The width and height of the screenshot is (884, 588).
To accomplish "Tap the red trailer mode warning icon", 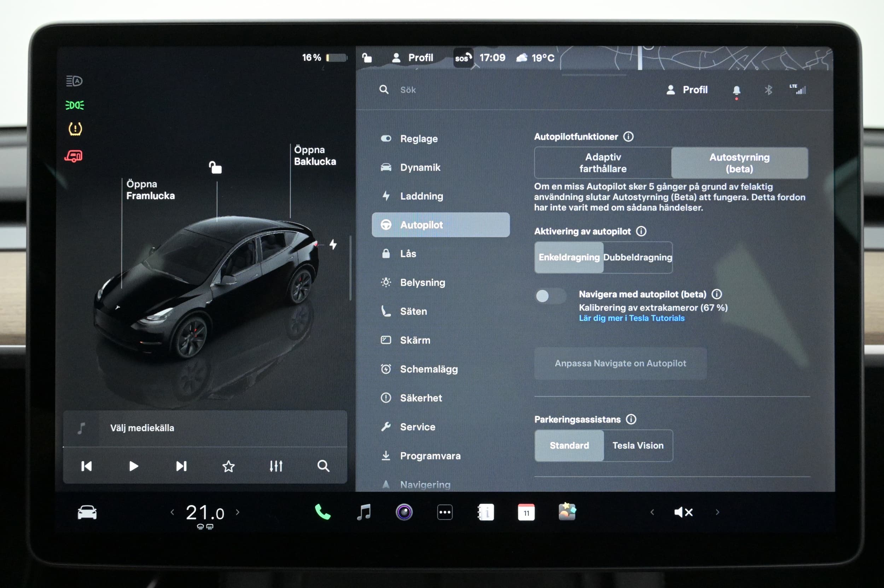I will pos(74,156).
